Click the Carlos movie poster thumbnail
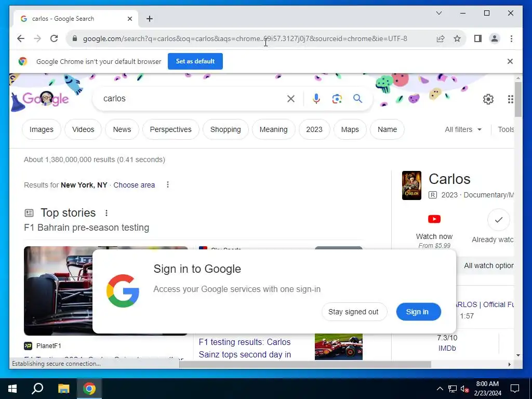The height and width of the screenshot is (399, 532). coord(411,185)
